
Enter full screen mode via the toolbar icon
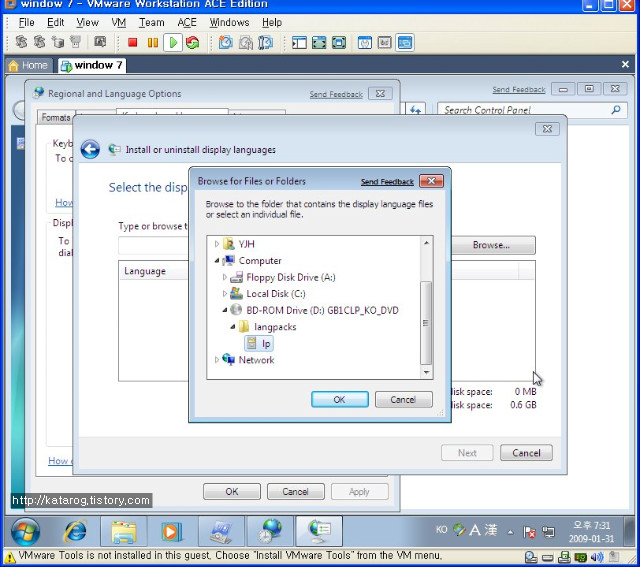(x=319, y=42)
